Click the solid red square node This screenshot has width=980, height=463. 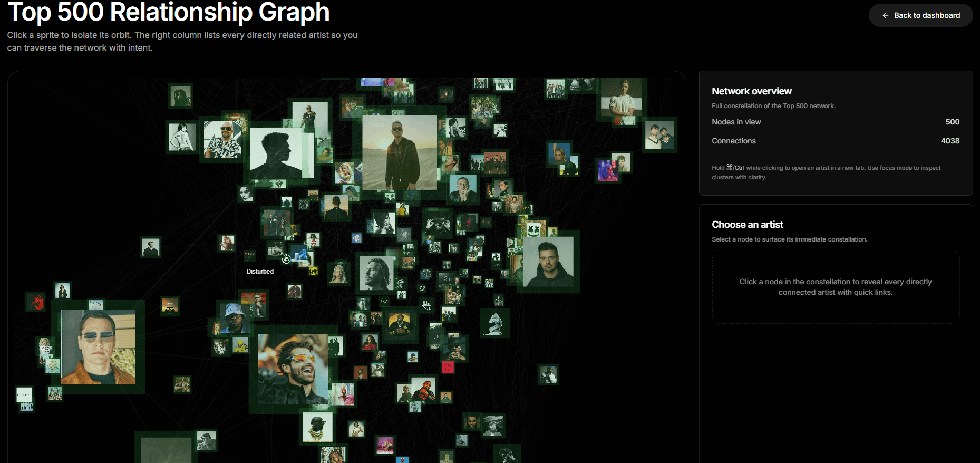tap(448, 367)
